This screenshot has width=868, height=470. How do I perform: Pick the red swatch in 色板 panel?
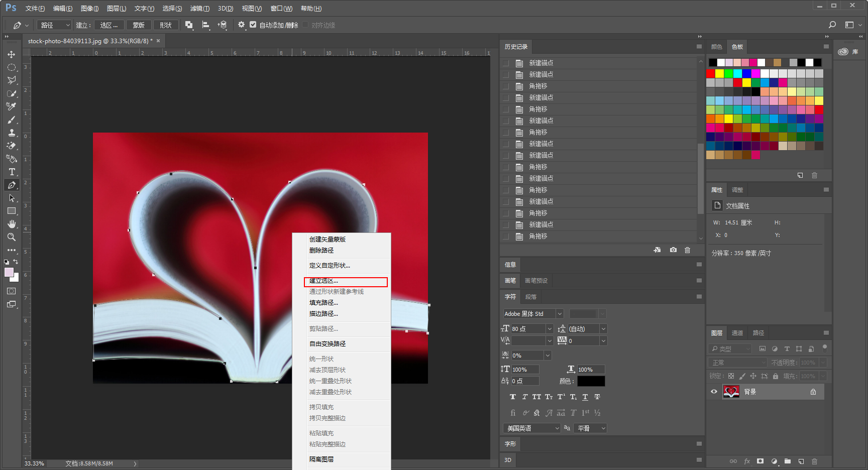[x=711, y=73]
